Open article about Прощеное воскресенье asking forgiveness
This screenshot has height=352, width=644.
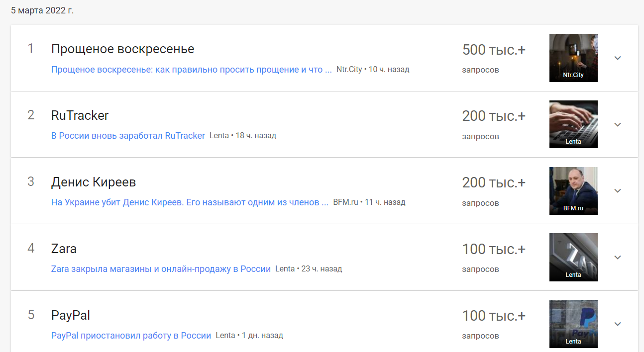192,70
